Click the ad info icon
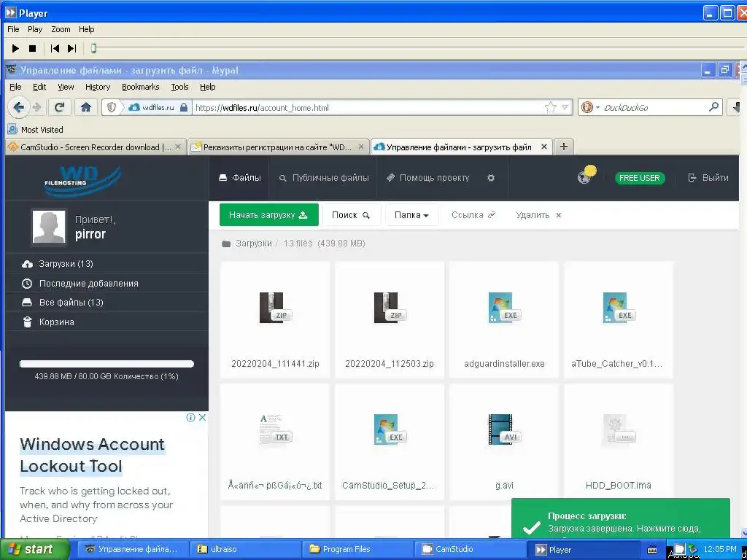The image size is (747, 560). tap(190, 418)
